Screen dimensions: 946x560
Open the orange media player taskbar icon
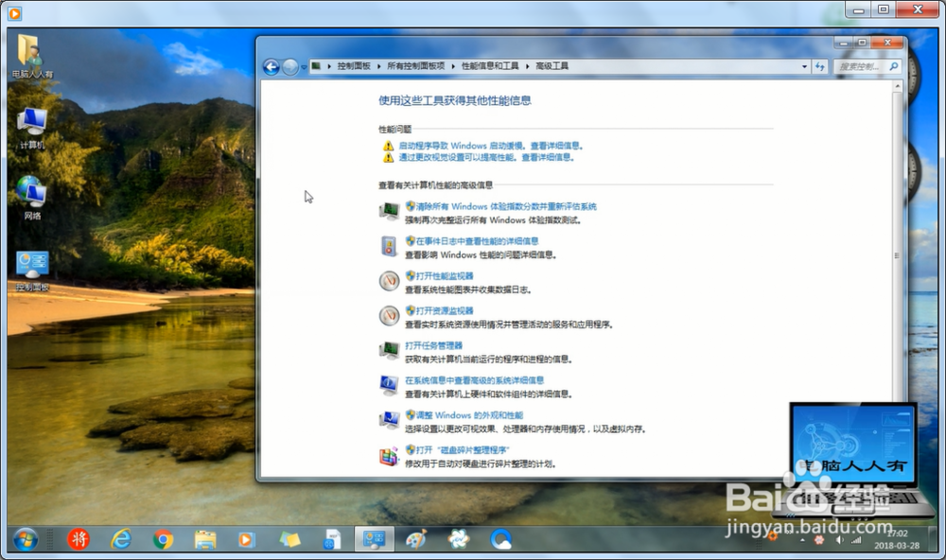pyautogui.click(x=247, y=539)
